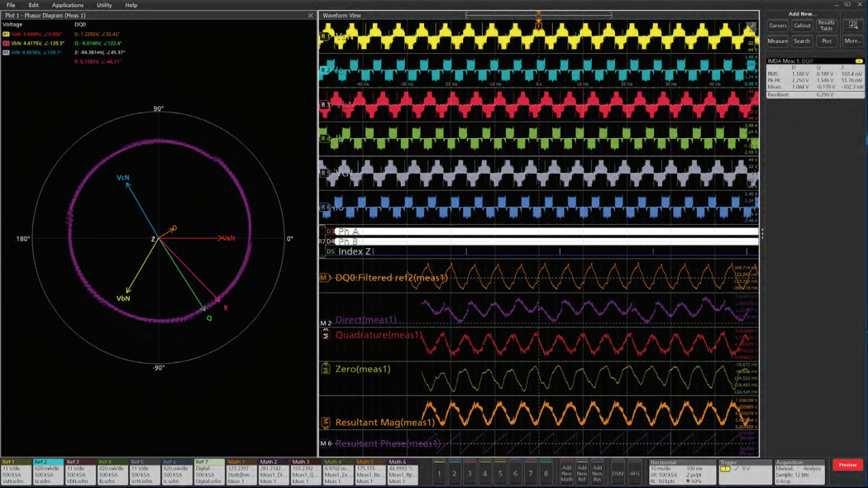Select the R1 VaN waveform handle
868x488 pixels.
[x=326, y=36]
